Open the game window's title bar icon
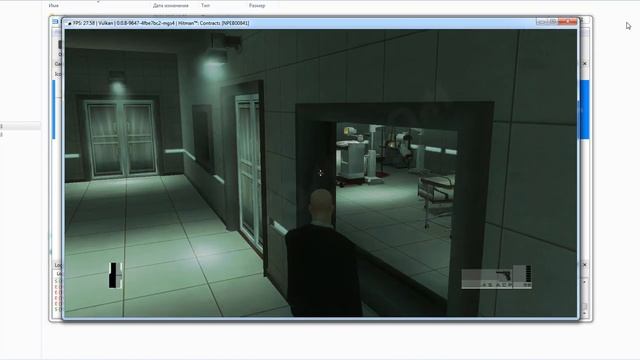640x360 pixels. pyautogui.click(x=69, y=23)
